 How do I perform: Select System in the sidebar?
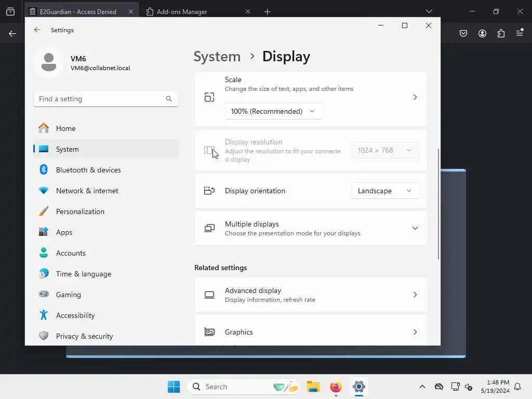[106, 149]
